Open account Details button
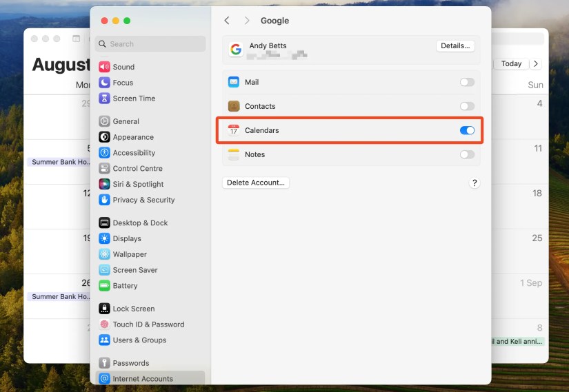The height and width of the screenshot is (392, 569). point(455,45)
